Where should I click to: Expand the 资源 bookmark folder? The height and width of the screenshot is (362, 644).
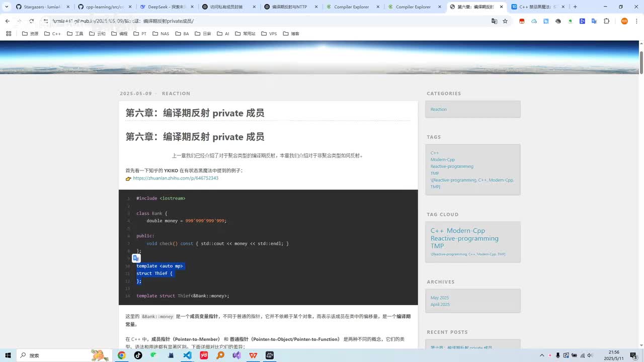(x=30, y=34)
